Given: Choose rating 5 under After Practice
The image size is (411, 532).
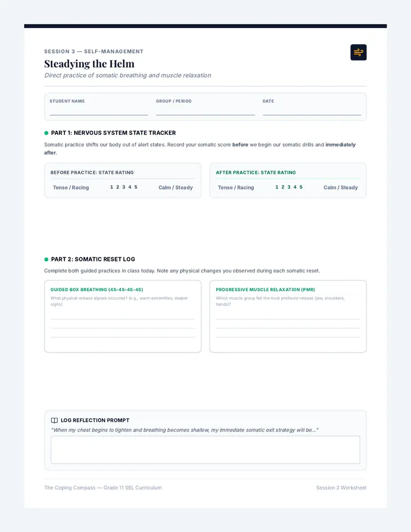Looking at the screenshot, I should click(301, 187).
